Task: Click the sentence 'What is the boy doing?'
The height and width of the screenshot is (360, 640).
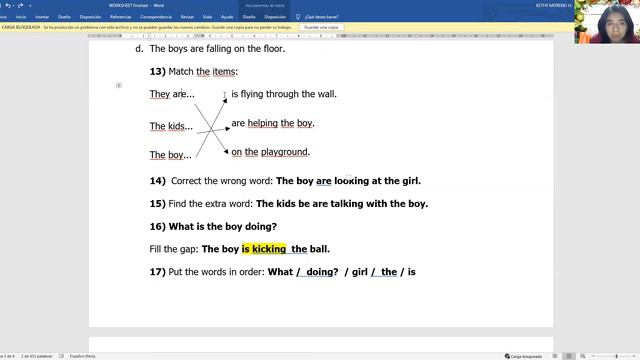Action: (222, 227)
